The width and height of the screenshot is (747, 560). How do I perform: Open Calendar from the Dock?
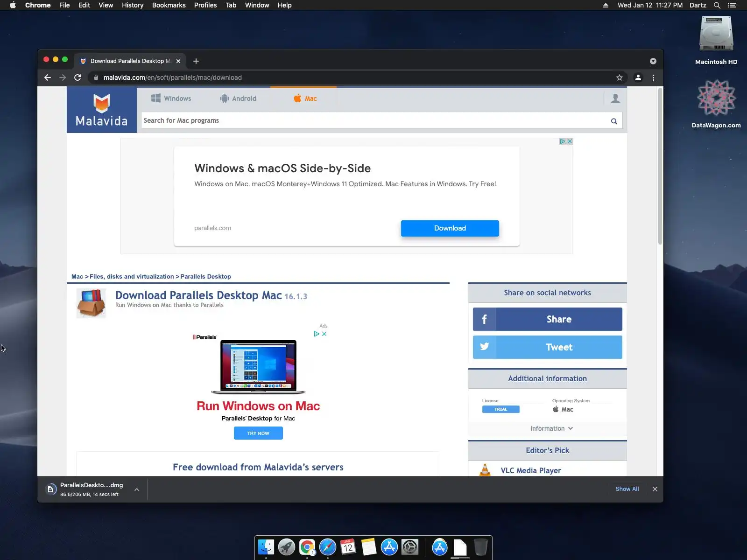click(348, 547)
